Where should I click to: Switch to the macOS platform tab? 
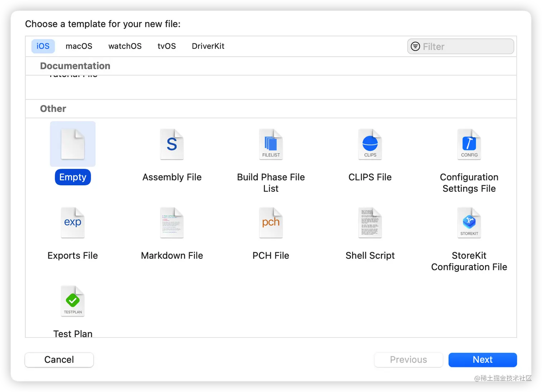(79, 46)
